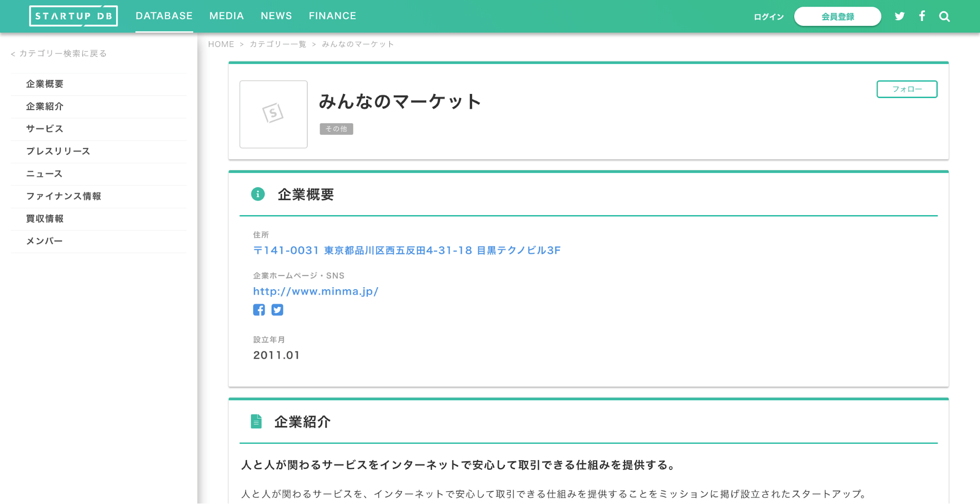Open the DATABASE tab

pyautogui.click(x=164, y=16)
